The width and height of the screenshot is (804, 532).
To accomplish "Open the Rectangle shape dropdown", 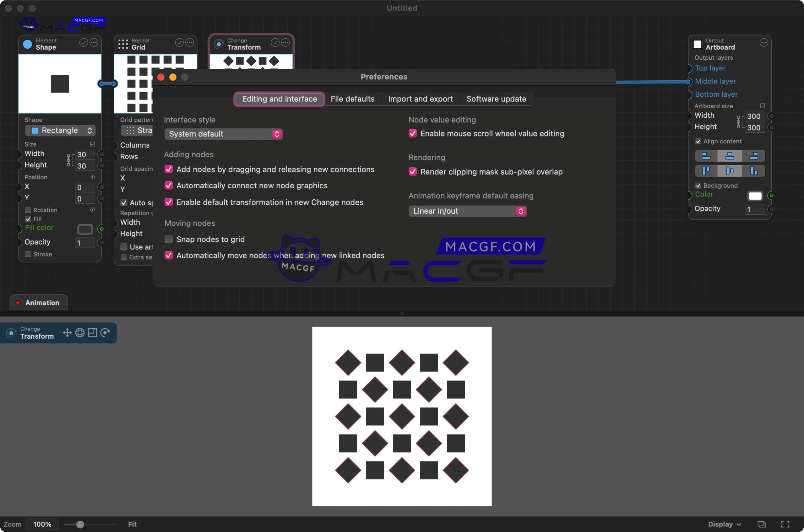I will (x=60, y=130).
